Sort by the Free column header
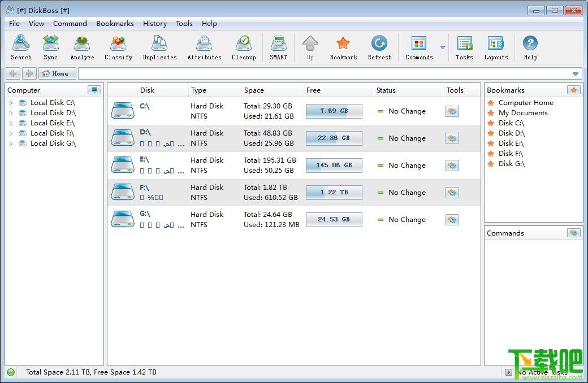588x383 pixels. (x=339, y=90)
